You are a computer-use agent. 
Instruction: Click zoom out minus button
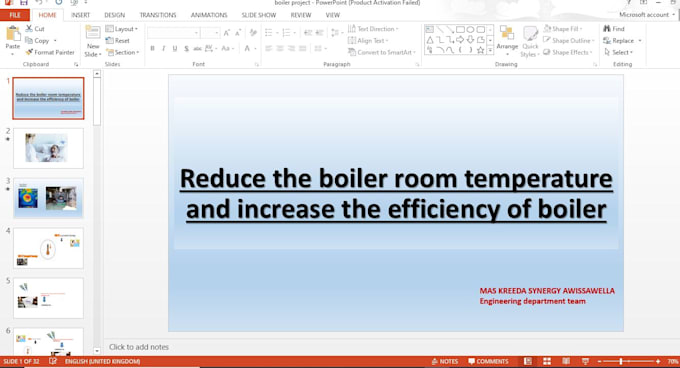[x=600, y=361]
